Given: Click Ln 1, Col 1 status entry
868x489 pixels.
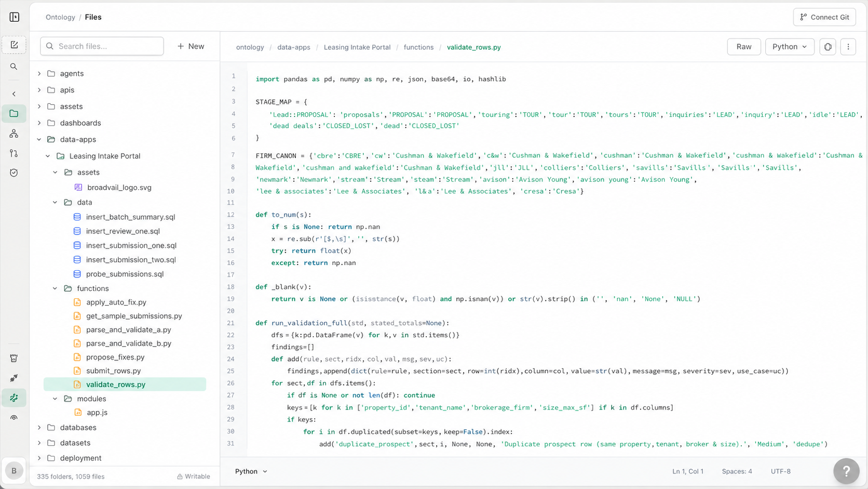Looking at the screenshot, I should pos(688,471).
